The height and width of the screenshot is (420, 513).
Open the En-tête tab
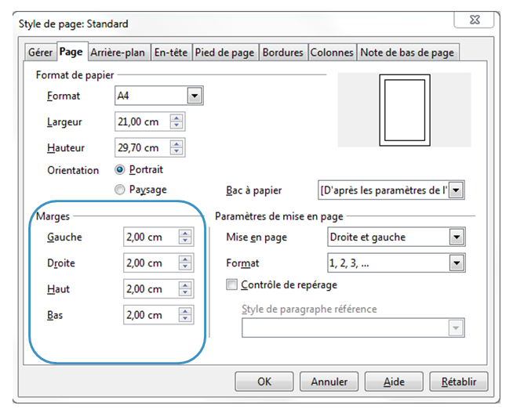point(171,52)
